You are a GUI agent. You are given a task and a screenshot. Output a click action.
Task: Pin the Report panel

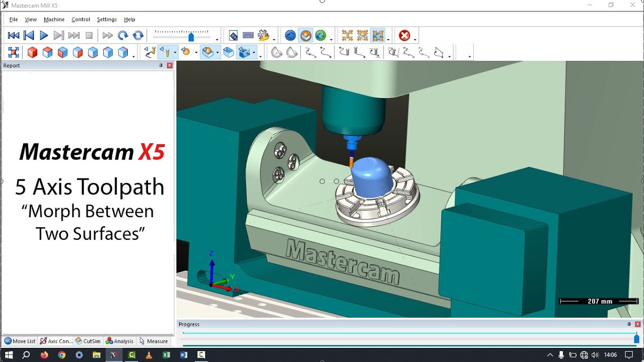pyautogui.click(x=161, y=65)
